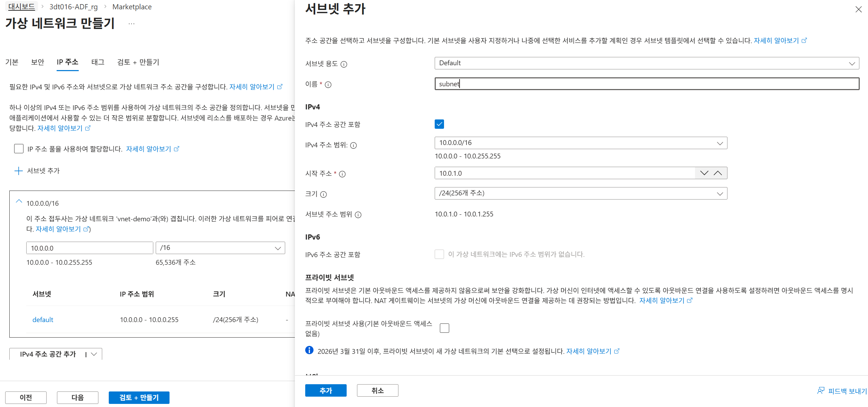This screenshot has width=868, height=407.
Task: Click plus icon for 서브넷 추가
Action: [x=18, y=171]
